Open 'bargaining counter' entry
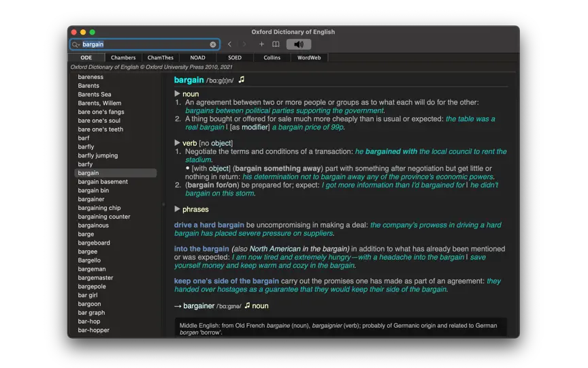The height and width of the screenshot is (368, 588). point(104,216)
